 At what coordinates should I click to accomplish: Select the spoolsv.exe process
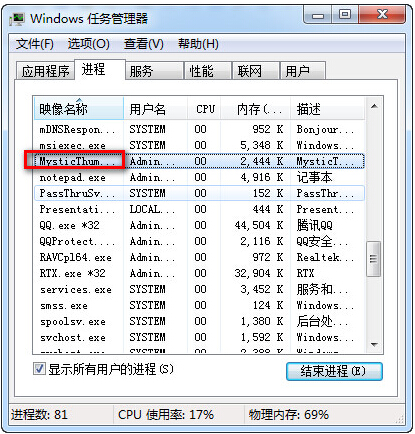point(199,321)
